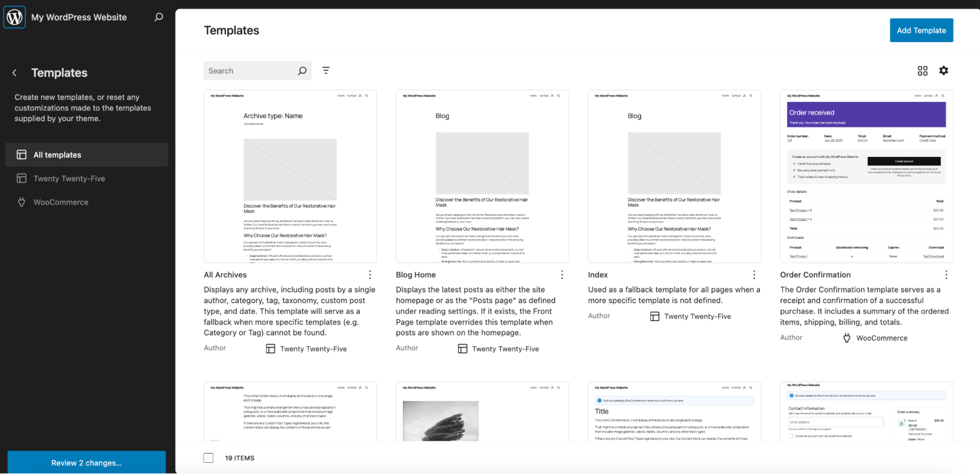Open template settings via the gear icon
980x474 pixels.
(944, 71)
